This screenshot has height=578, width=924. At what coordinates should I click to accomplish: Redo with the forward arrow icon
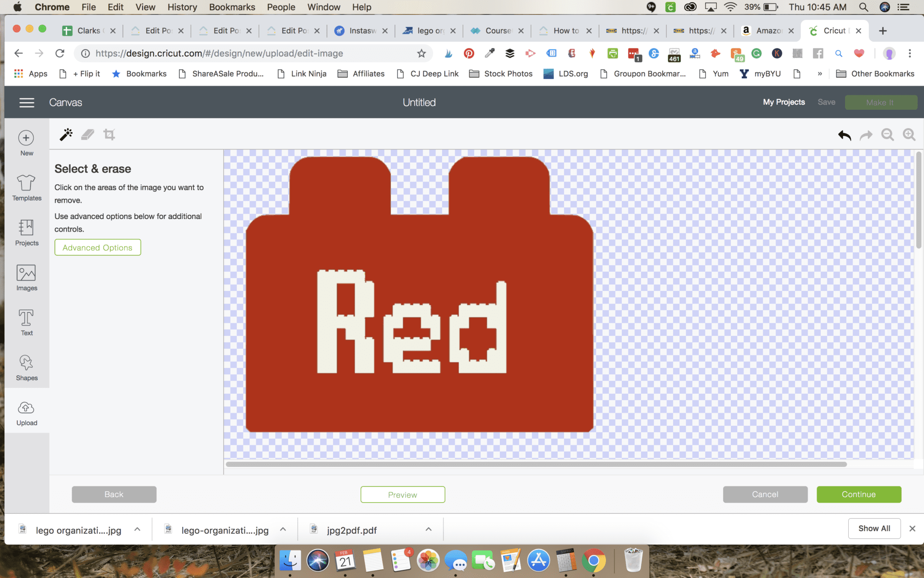(x=866, y=135)
